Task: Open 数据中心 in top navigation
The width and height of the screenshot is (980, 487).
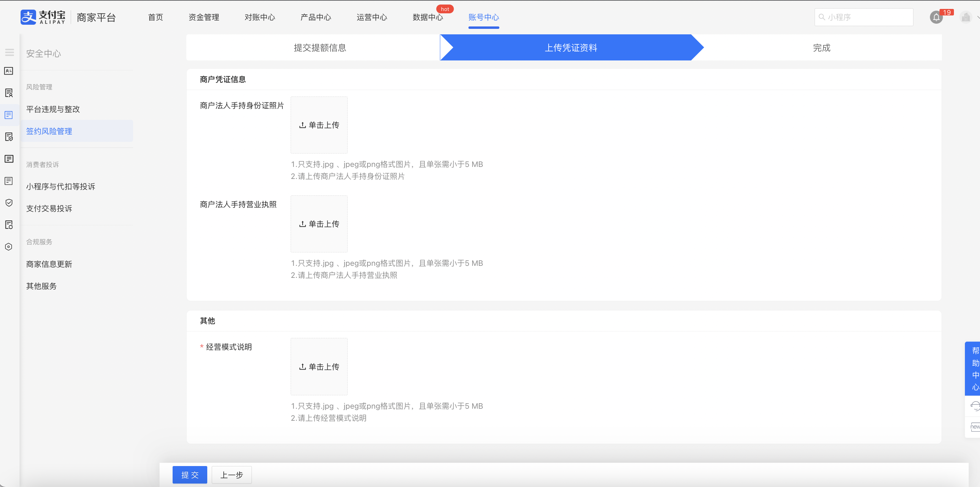Action: click(428, 17)
